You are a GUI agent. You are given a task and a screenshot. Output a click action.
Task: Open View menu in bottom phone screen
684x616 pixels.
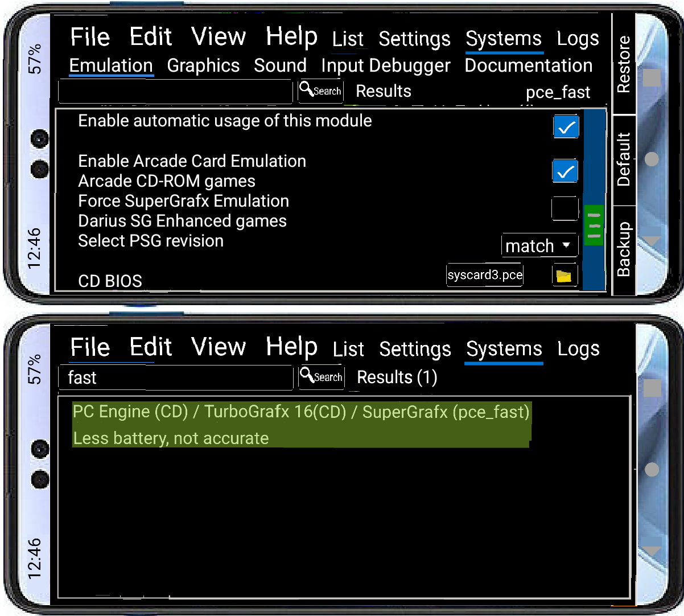click(x=219, y=347)
